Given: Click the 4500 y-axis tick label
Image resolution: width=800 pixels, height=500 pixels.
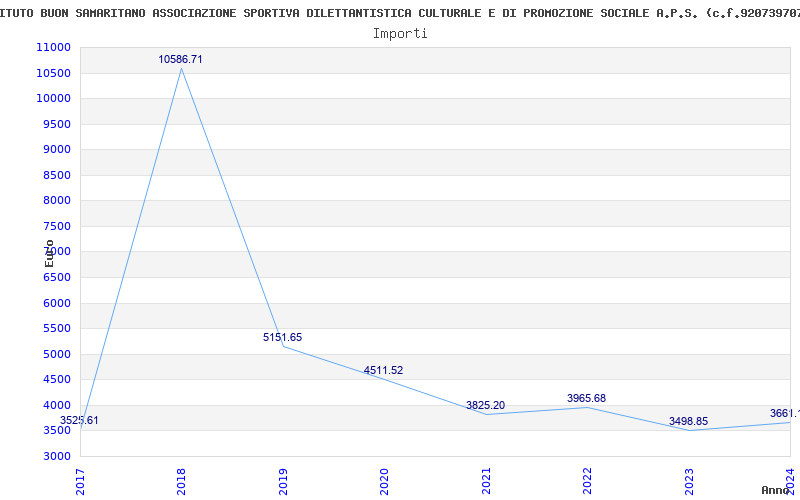Looking at the screenshot, I should coord(57,379).
